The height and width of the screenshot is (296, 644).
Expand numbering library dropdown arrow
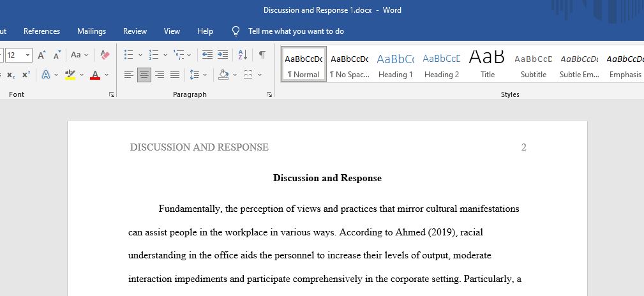165,55
